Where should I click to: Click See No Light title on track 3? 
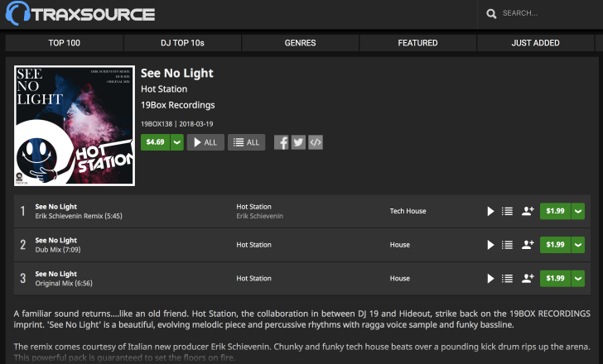pyautogui.click(x=56, y=274)
